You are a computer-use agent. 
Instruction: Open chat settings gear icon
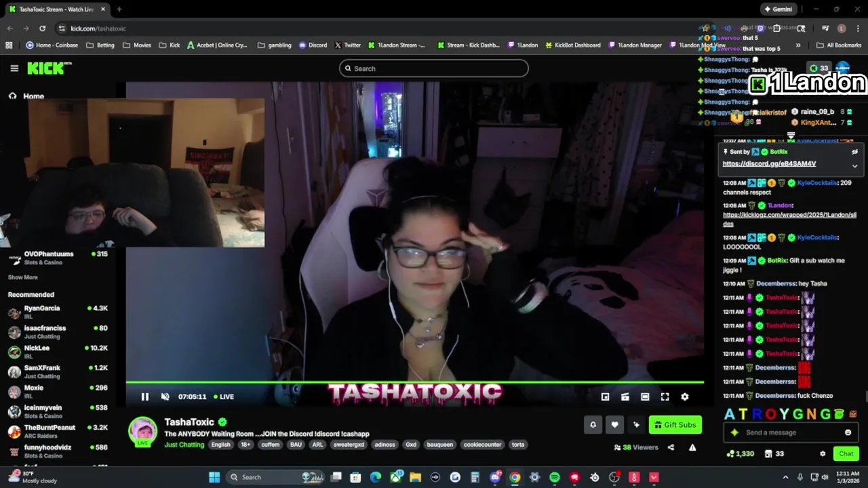[823, 453]
